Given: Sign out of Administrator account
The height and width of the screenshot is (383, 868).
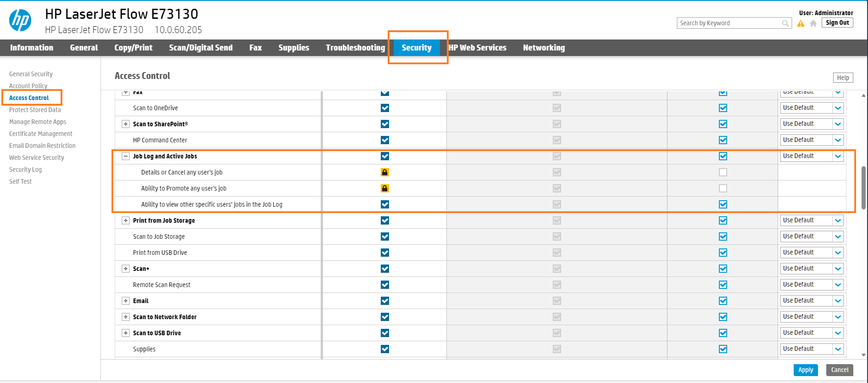Looking at the screenshot, I should (837, 23).
